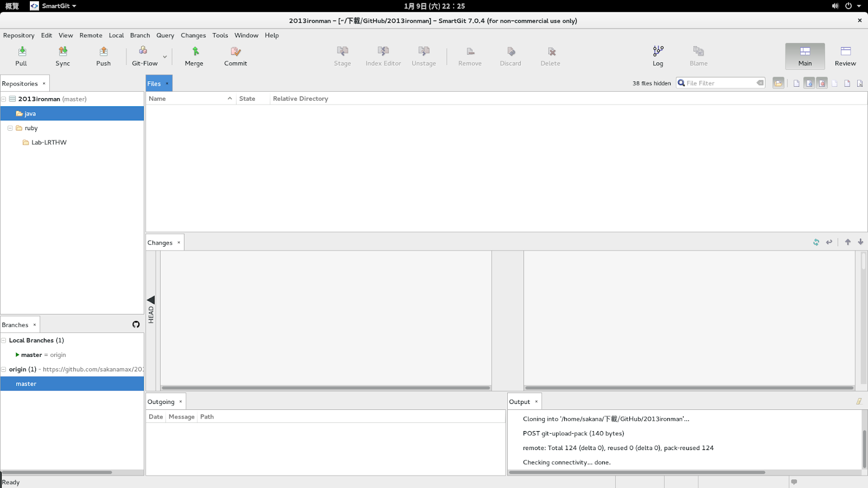
Task: Collapse the ruby folder node
Action: 10,128
